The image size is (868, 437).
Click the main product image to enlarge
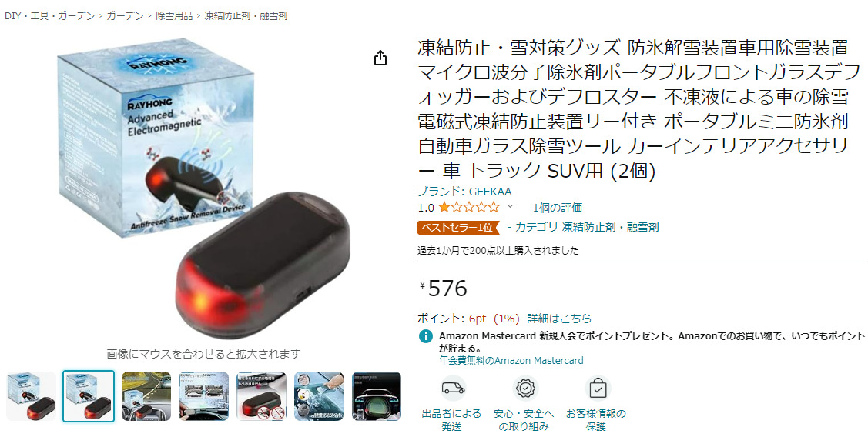click(x=203, y=188)
